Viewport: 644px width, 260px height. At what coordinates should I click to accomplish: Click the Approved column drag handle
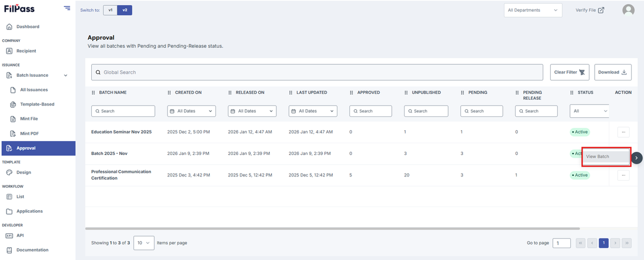(352, 93)
